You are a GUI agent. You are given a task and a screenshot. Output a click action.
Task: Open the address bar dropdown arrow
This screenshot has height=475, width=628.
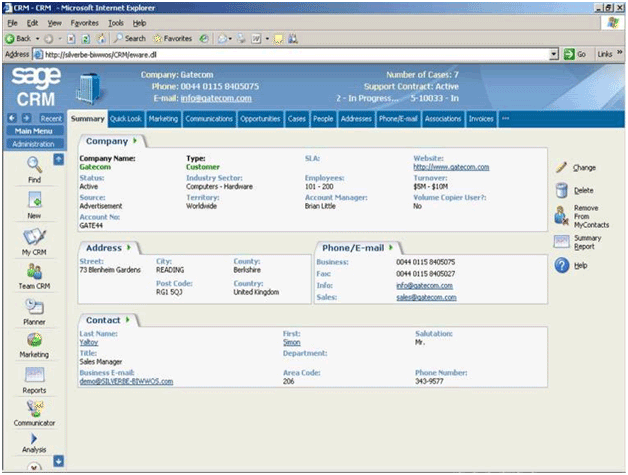coord(554,54)
